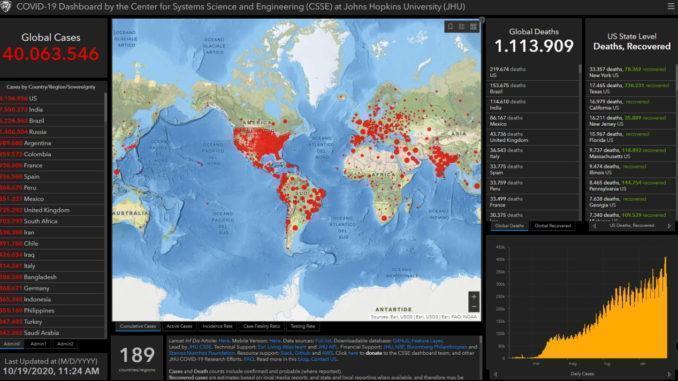Click the 43.736 deaths United Kingdom row
This screenshot has width=678, height=381.
(x=533, y=137)
